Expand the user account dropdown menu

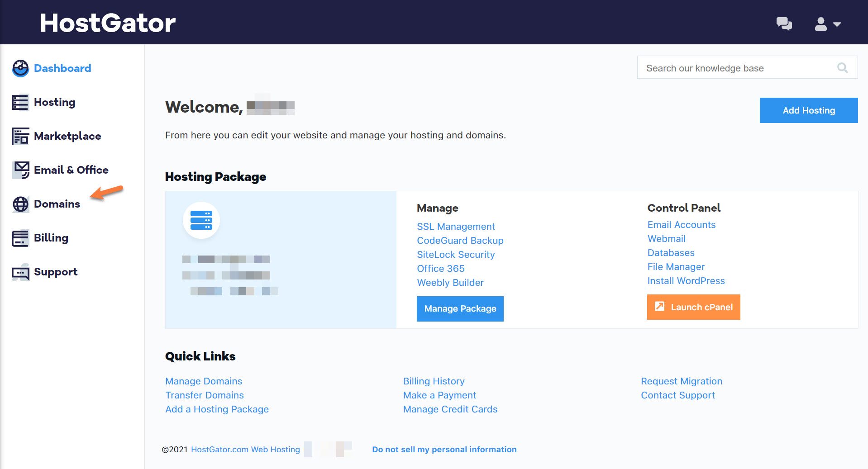click(x=827, y=24)
